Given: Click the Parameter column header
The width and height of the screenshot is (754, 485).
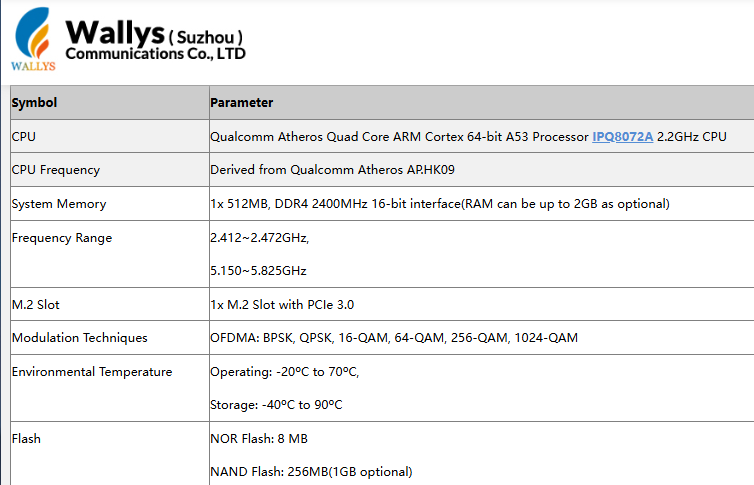Looking at the screenshot, I should click(x=242, y=102).
